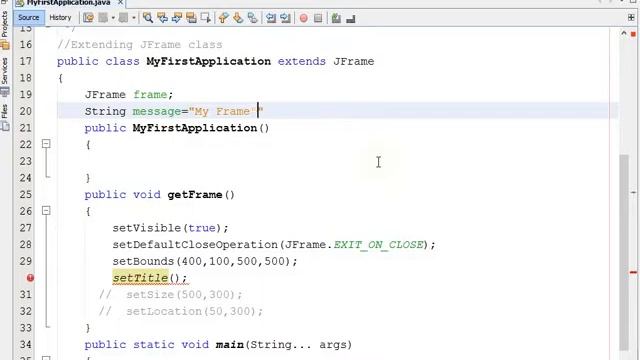Image resolution: width=640 pixels, height=360 pixels.
Task: Click the //Extending JFrame class comment
Action: tap(140, 44)
